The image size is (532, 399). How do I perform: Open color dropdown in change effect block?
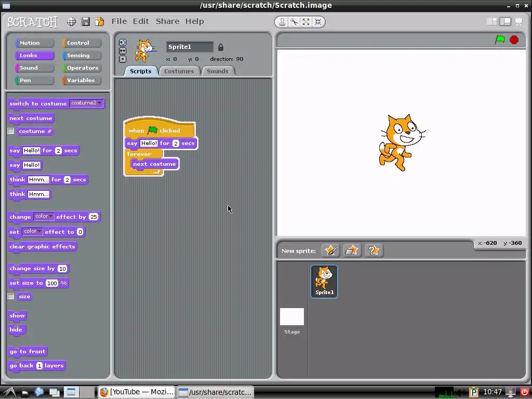pos(44,216)
